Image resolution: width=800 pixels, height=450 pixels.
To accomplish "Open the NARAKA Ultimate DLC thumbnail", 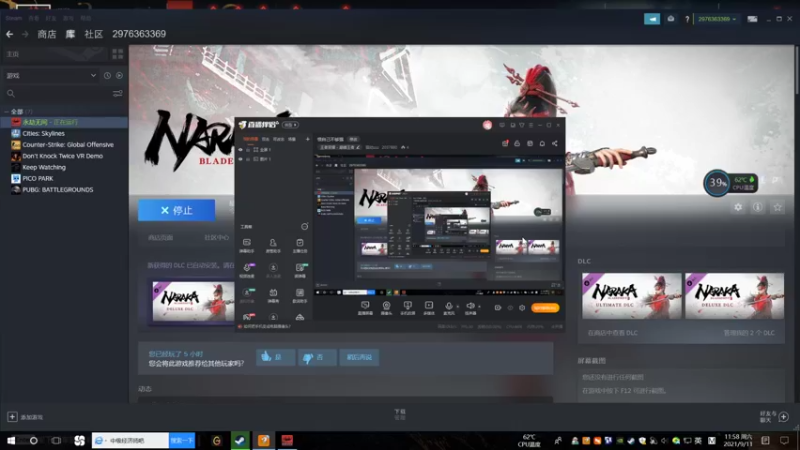I will pyautogui.click(x=632, y=296).
